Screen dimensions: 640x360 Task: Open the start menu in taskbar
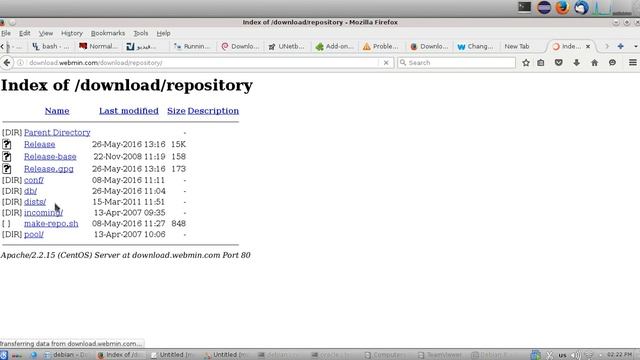[4, 355]
